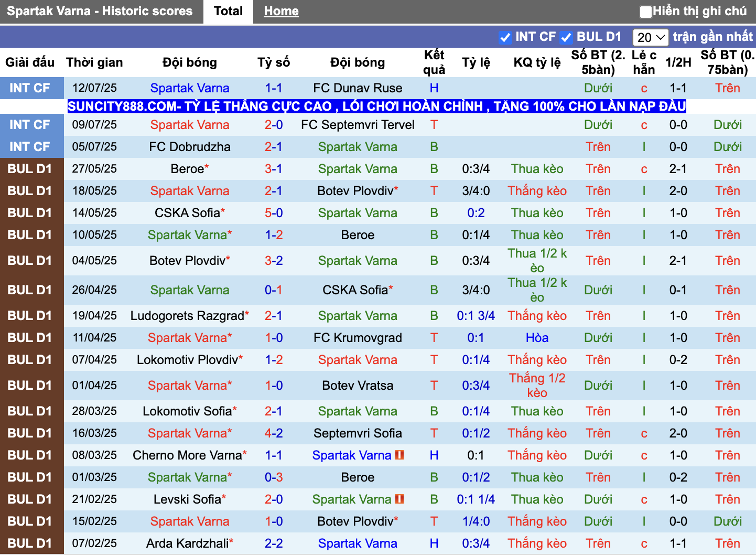Open Lokomotiv Sofia team link
This screenshot has width=756, height=555.
coord(187,411)
